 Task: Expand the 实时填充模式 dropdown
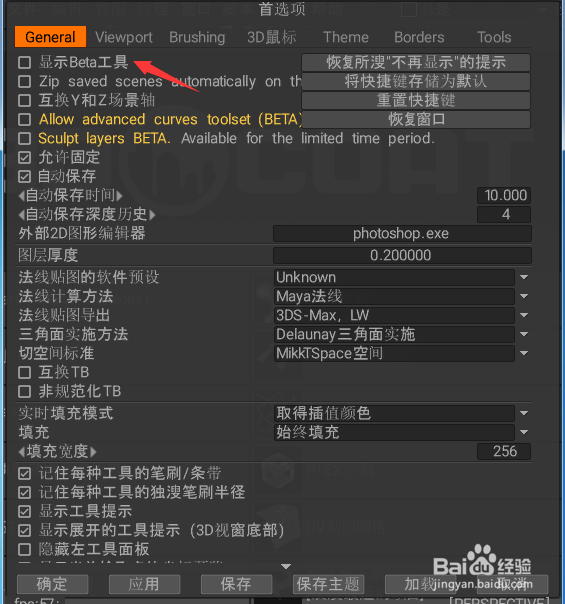[x=402, y=413]
